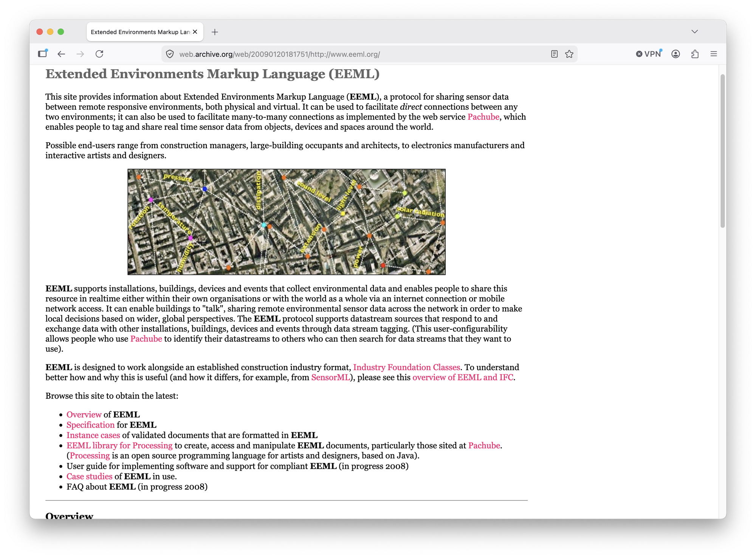Open the Processing link in parentheses
The width and height of the screenshot is (756, 558).
[x=90, y=456]
